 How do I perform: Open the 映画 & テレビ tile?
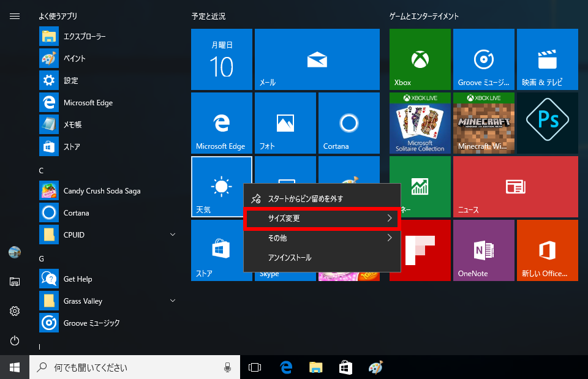pos(548,59)
